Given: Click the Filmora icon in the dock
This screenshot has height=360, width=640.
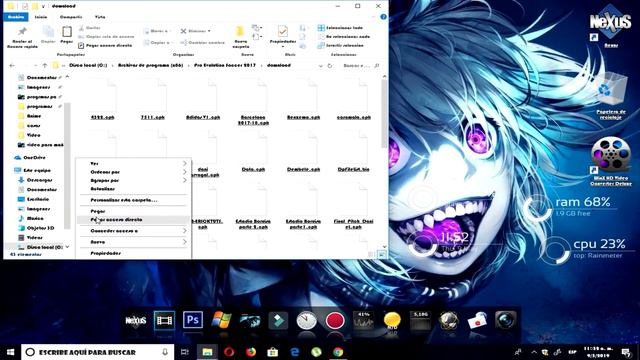Looking at the screenshot, I should click(278, 320).
